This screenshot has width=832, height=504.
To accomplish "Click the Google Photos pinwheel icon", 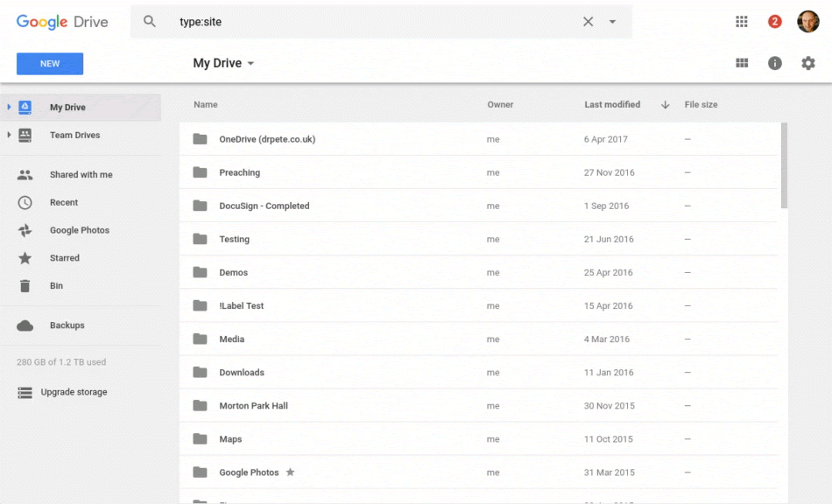I will pos(25,230).
